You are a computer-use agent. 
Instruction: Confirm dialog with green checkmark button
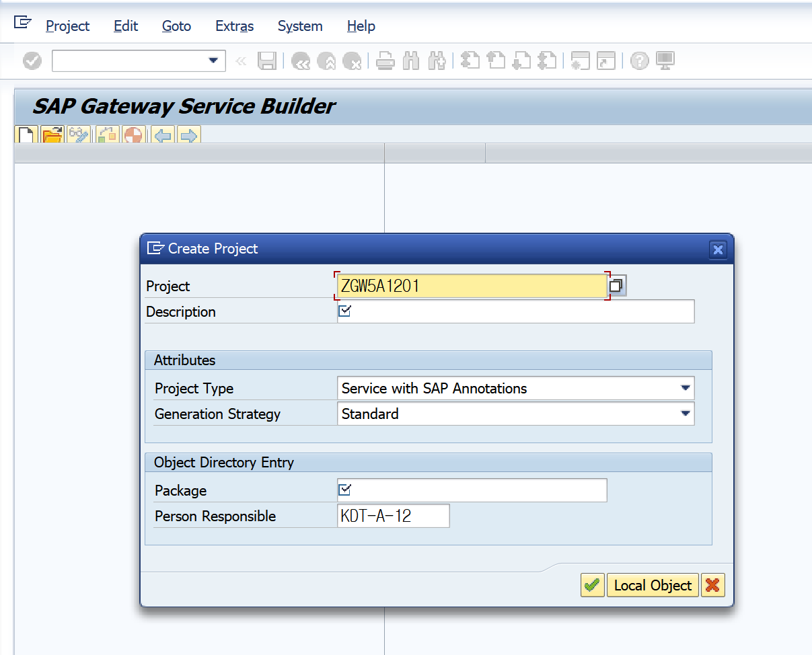(592, 585)
